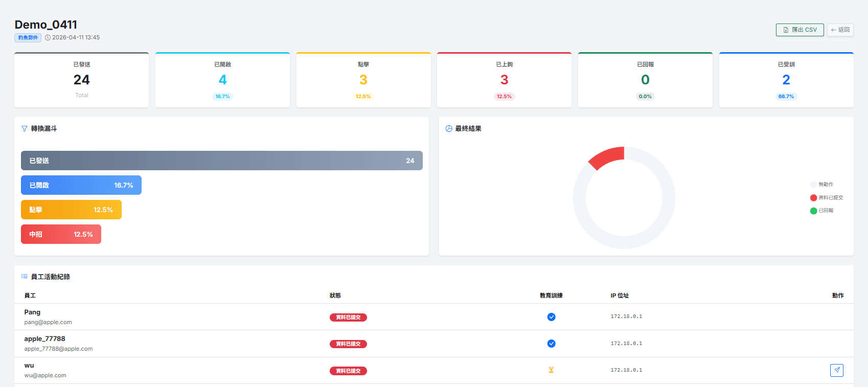Click the training completed checkmark for apple_77788
The height and width of the screenshot is (387, 868).
[x=551, y=344]
